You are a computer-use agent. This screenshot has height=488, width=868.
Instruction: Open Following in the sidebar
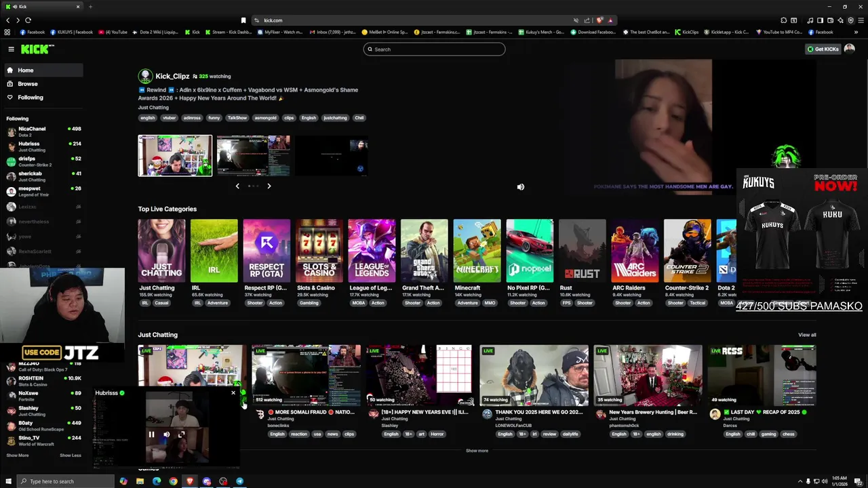click(43, 97)
